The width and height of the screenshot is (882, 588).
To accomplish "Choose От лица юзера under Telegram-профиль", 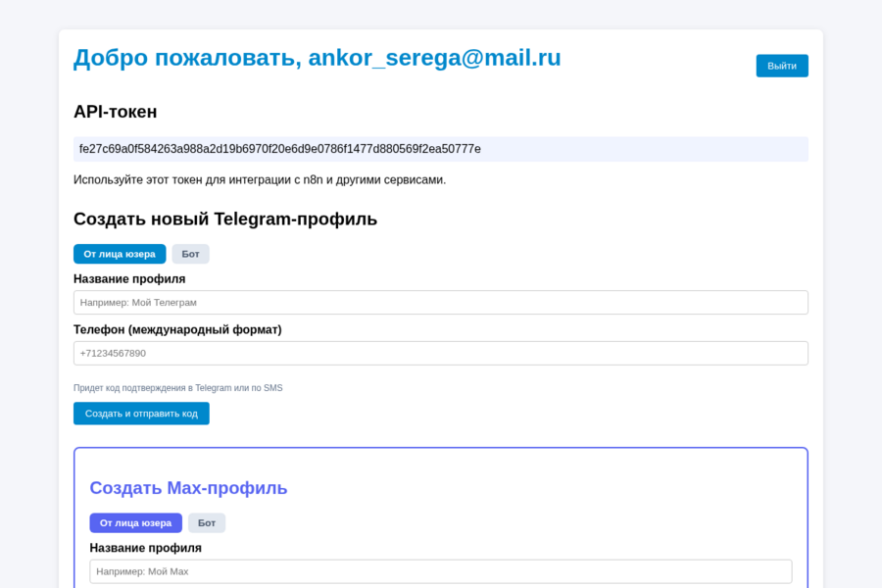I will click(120, 254).
